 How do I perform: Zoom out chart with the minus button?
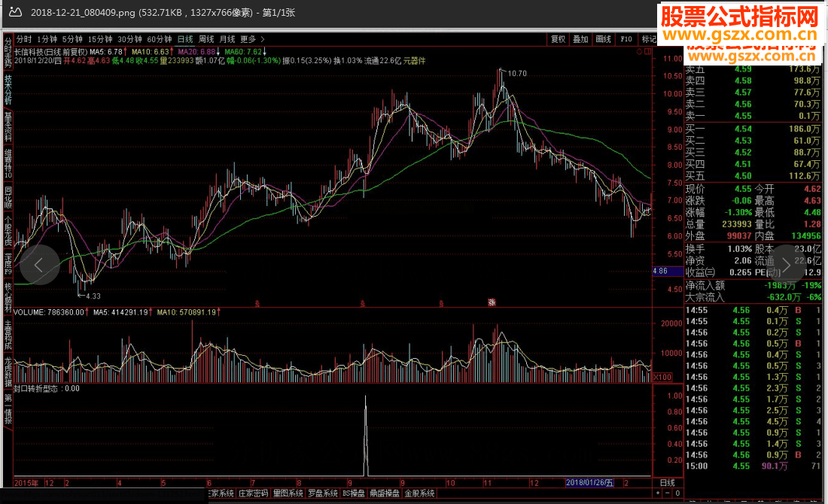click(668, 493)
